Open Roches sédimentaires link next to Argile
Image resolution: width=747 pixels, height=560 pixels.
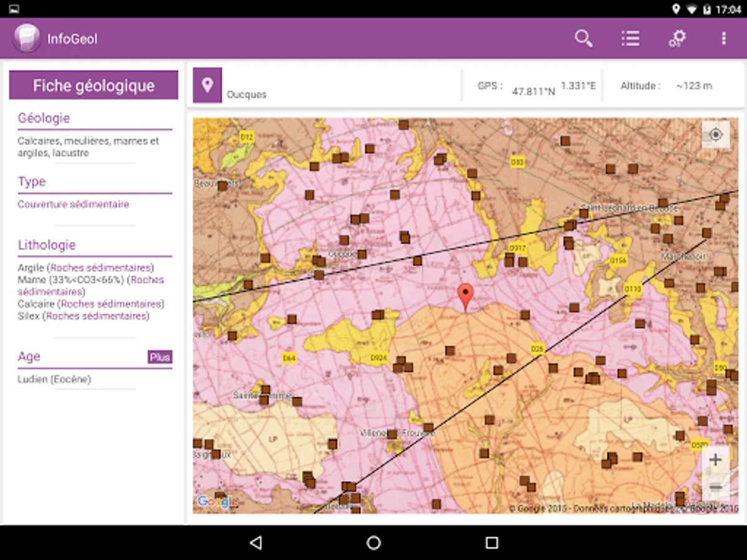click(x=101, y=268)
